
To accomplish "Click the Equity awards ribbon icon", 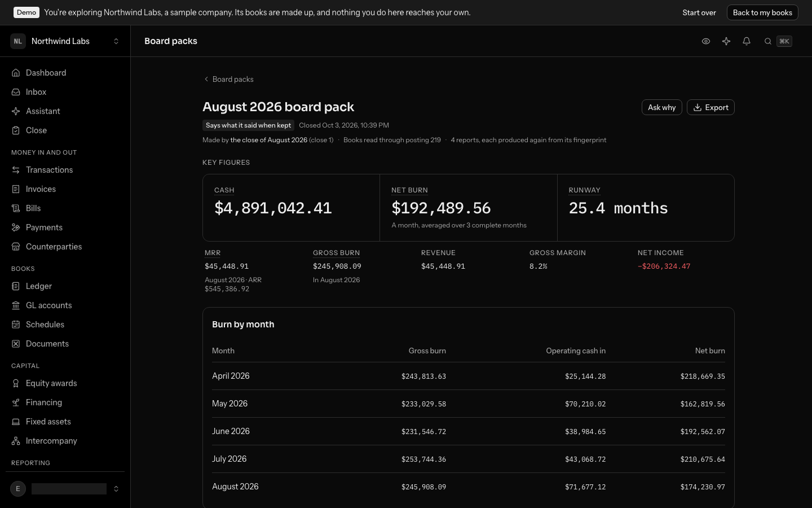I will pyautogui.click(x=16, y=383).
